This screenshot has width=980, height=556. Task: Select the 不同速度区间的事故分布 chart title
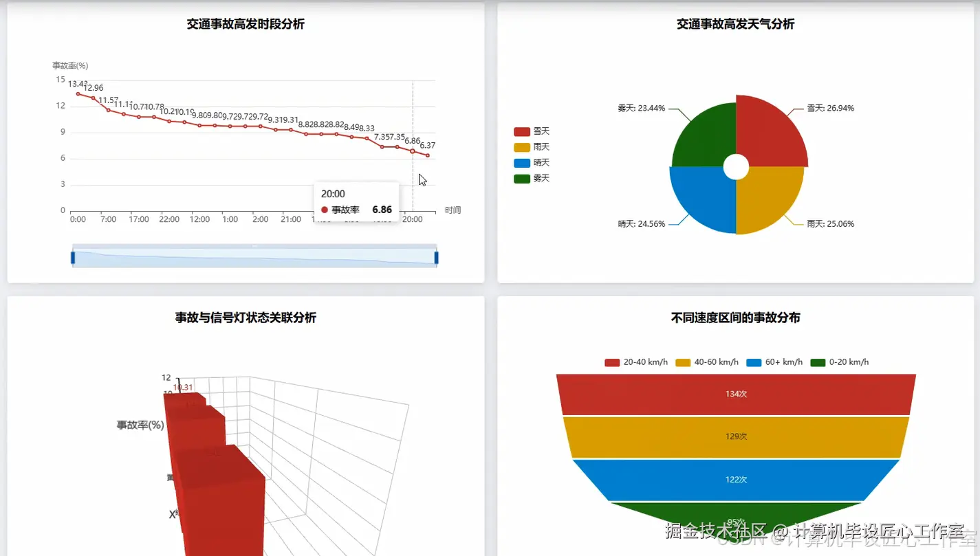click(x=736, y=318)
